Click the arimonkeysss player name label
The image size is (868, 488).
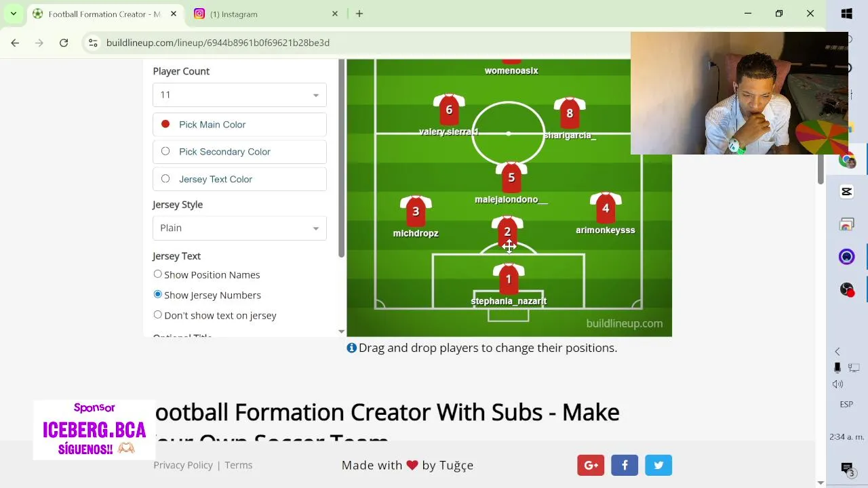click(x=606, y=230)
